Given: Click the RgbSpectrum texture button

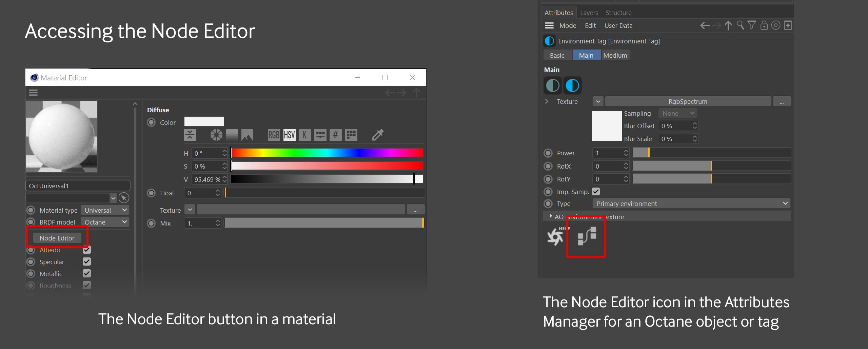Looking at the screenshot, I should point(688,101).
